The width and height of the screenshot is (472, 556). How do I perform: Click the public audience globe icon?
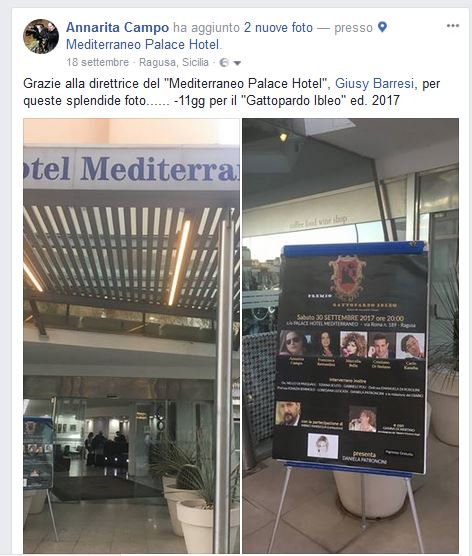[224, 63]
